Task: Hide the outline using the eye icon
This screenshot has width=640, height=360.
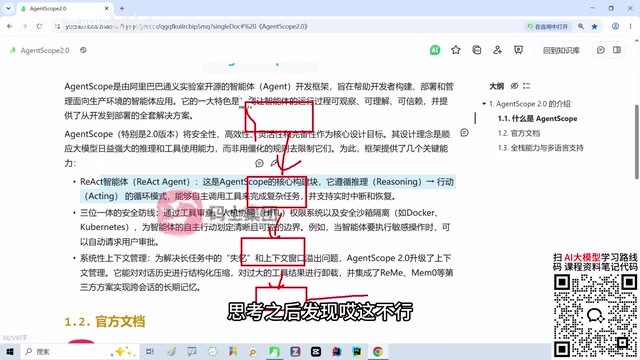Action: 515,86
